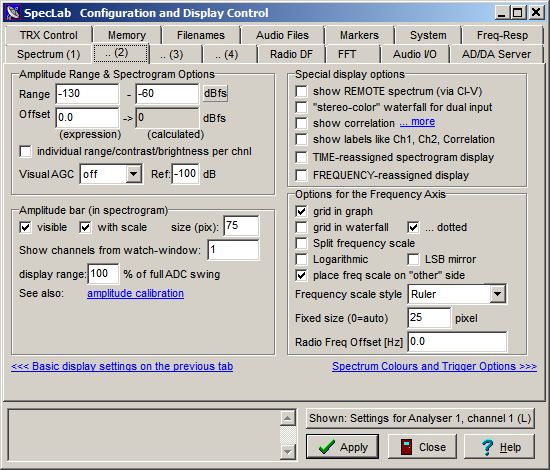Switch to the TRX Control tab
This screenshot has height=470, width=550.
point(48,35)
